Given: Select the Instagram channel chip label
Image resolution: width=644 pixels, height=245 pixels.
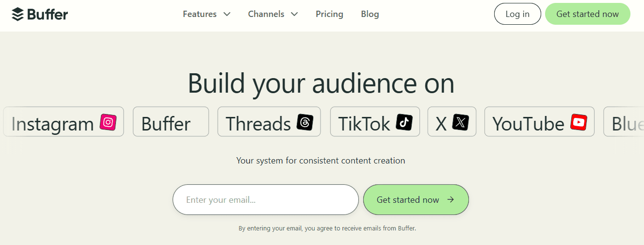Looking at the screenshot, I should [x=52, y=124].
